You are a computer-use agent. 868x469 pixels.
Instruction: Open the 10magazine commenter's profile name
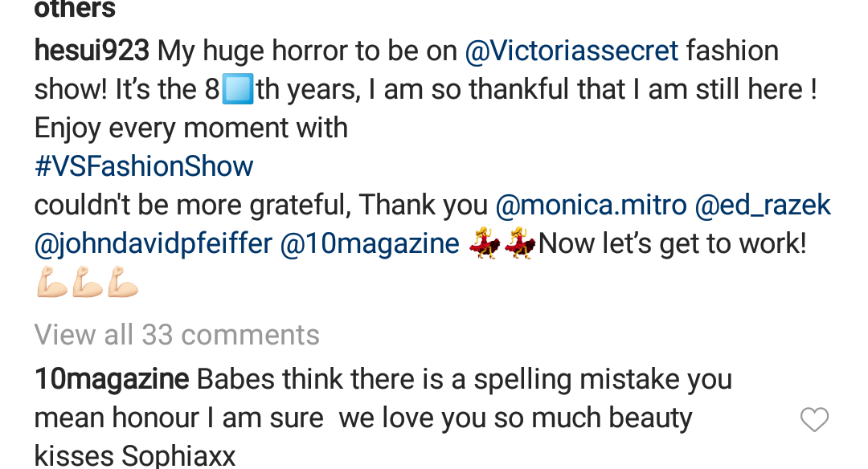(112, 379)
